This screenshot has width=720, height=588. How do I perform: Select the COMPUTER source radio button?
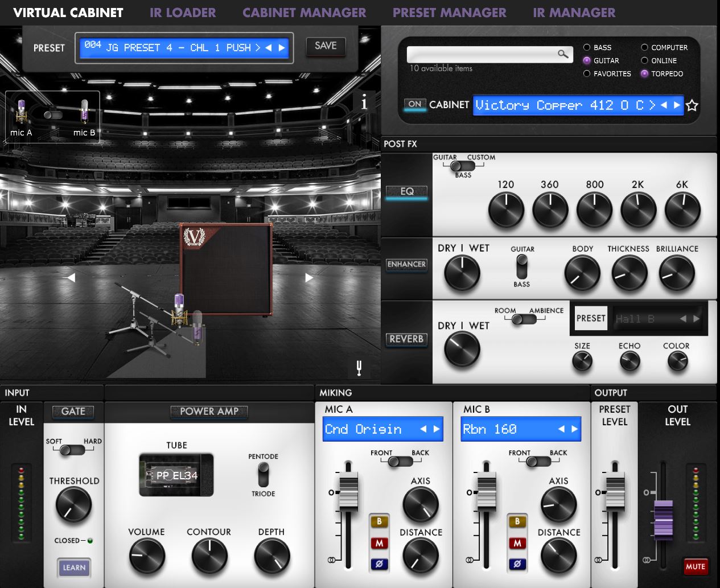[644, 47]
